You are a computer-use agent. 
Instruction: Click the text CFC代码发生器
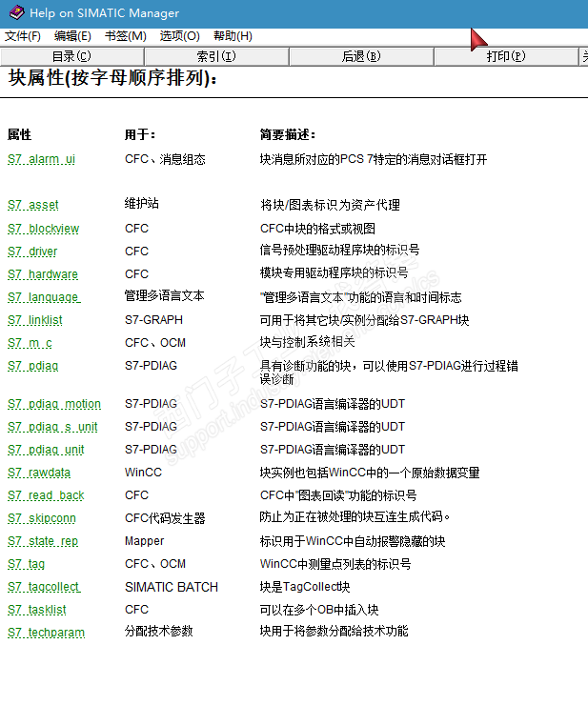click(x=165, y=518)
